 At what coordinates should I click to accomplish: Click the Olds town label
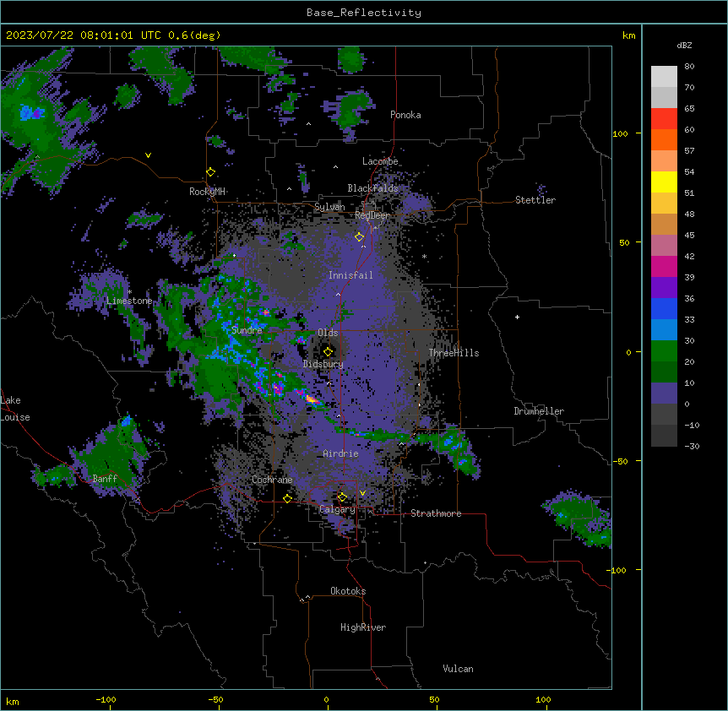coord(328,333)
